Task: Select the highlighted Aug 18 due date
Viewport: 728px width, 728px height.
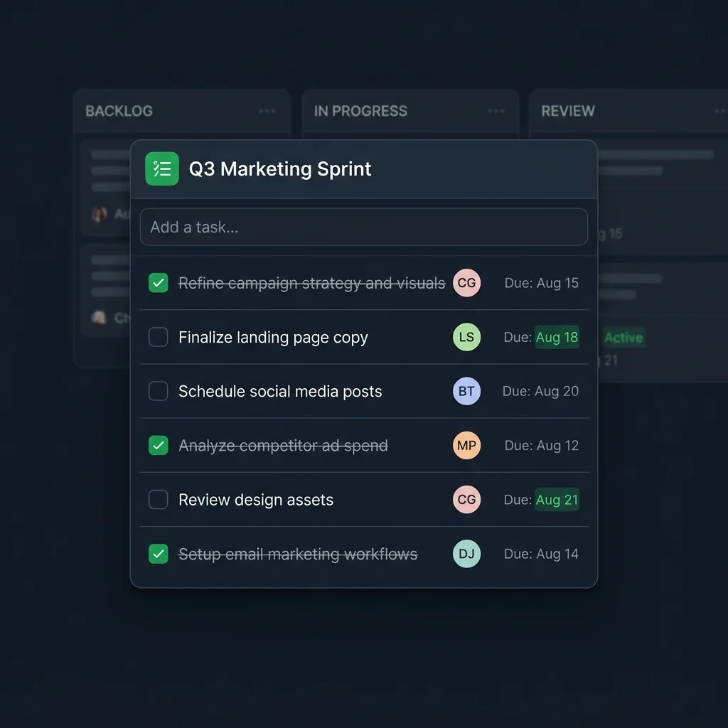Action: coord(557,337)
